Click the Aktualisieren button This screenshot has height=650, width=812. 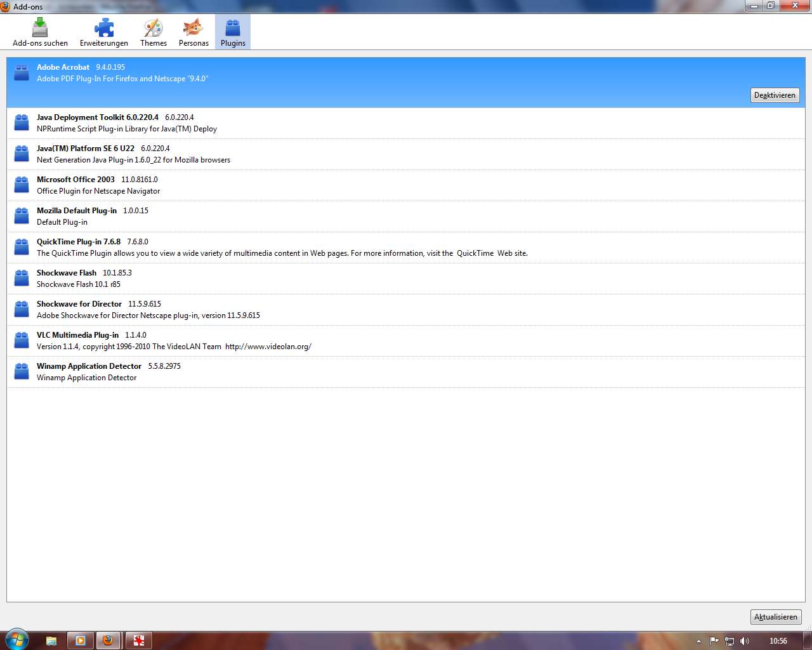776,617
